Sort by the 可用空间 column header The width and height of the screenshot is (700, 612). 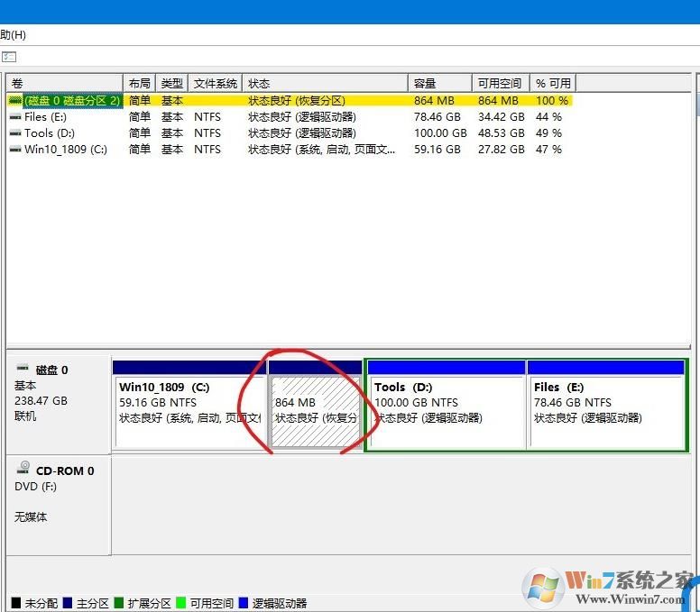click(x=500, y=83)
